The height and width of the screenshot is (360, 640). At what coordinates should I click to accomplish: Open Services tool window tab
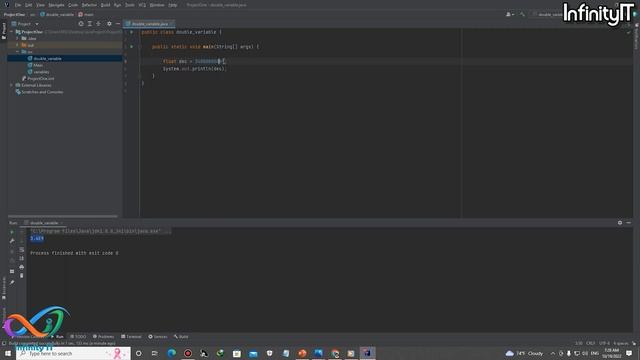click(x=158, y=337)
